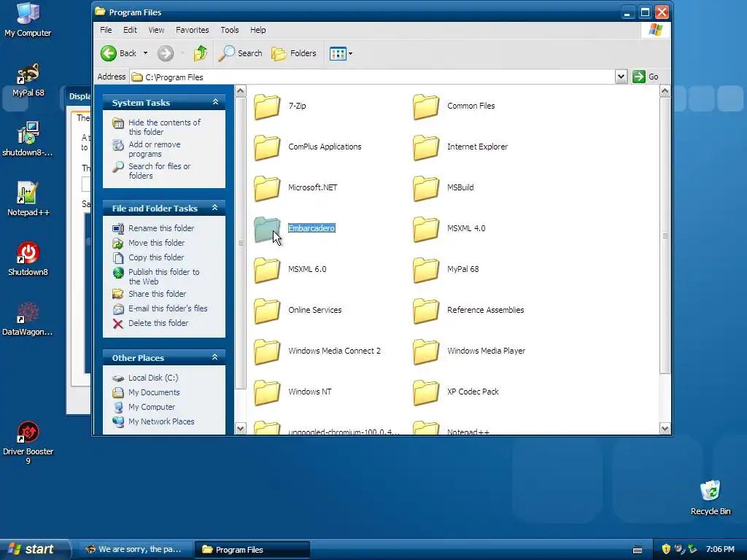Select the MSXML 4.0 folder icon

pos(426,229)
